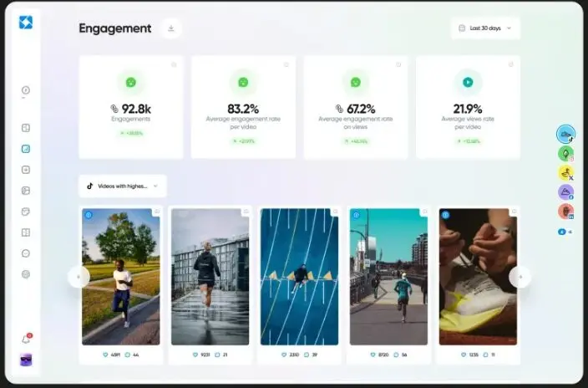Image resolution: width=588 pixels, height=388 pixels.
Task: Toggle the corner checkbox on 67.2% card
Action: click(398, 64)
